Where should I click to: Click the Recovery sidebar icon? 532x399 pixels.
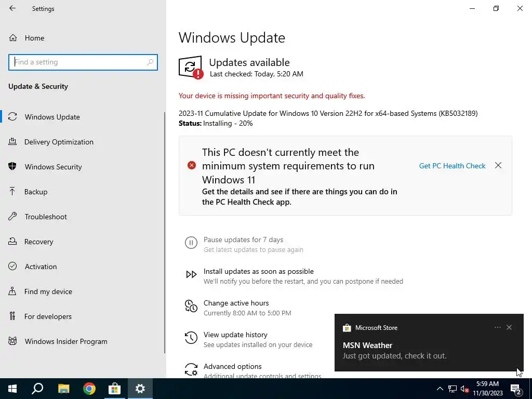[12, 241]
